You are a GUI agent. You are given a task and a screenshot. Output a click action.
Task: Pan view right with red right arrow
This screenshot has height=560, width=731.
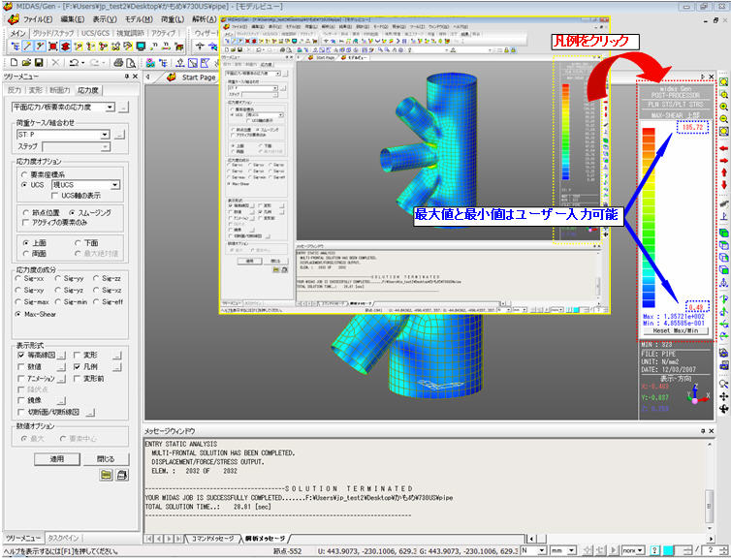(x=723, y=160)
